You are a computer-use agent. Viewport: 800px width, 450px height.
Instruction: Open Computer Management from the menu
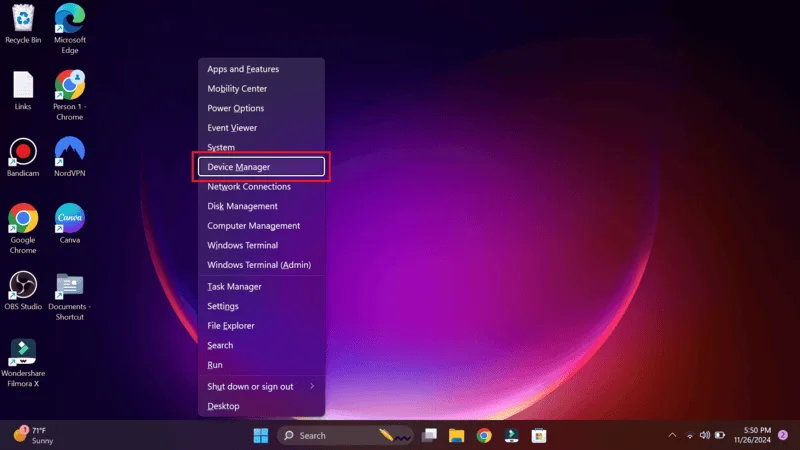click(261, 226)
